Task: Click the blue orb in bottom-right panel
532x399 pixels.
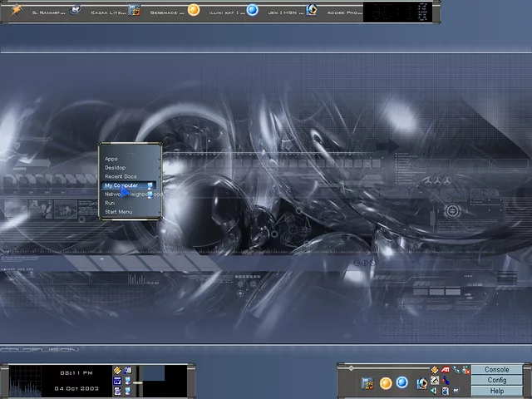Action: pos(402,382)
